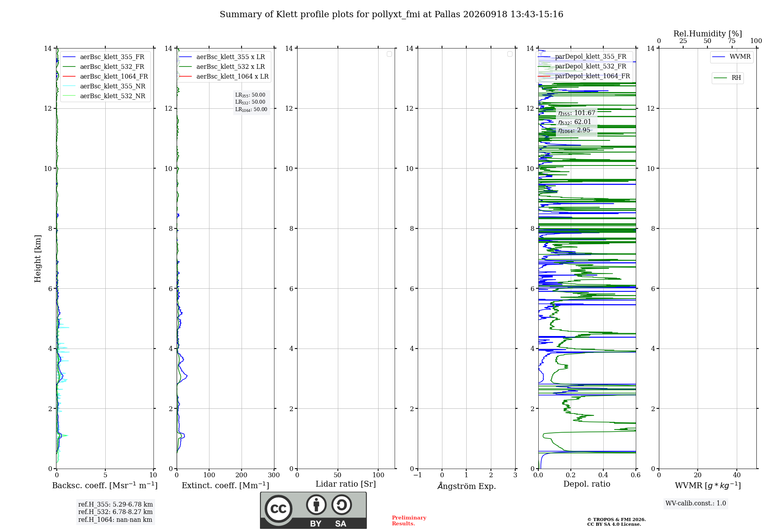Click the ref.H_532: 6.78-8.27 km text
This screenshot has width=783, height=532.
click(115, 512)
